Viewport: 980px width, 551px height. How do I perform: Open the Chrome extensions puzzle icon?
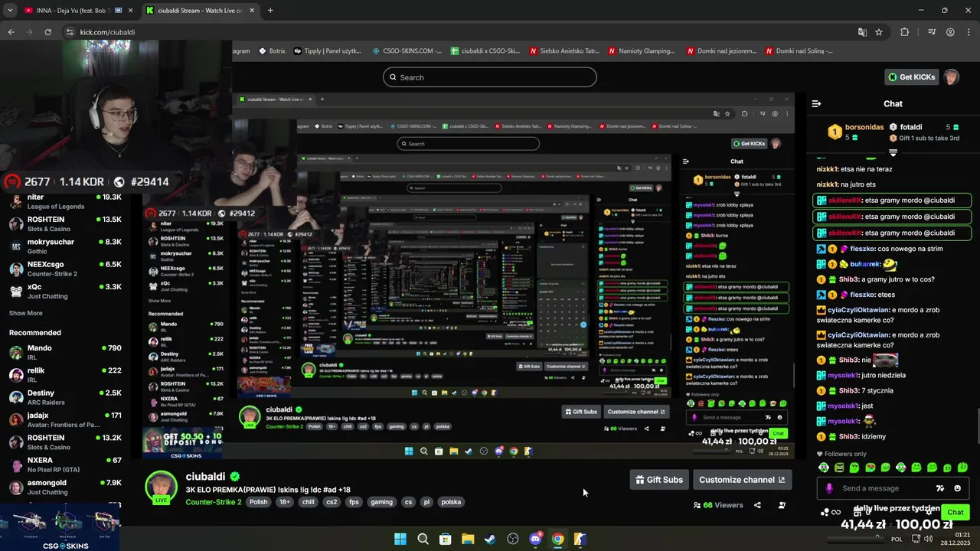click(x=904, y=32)
